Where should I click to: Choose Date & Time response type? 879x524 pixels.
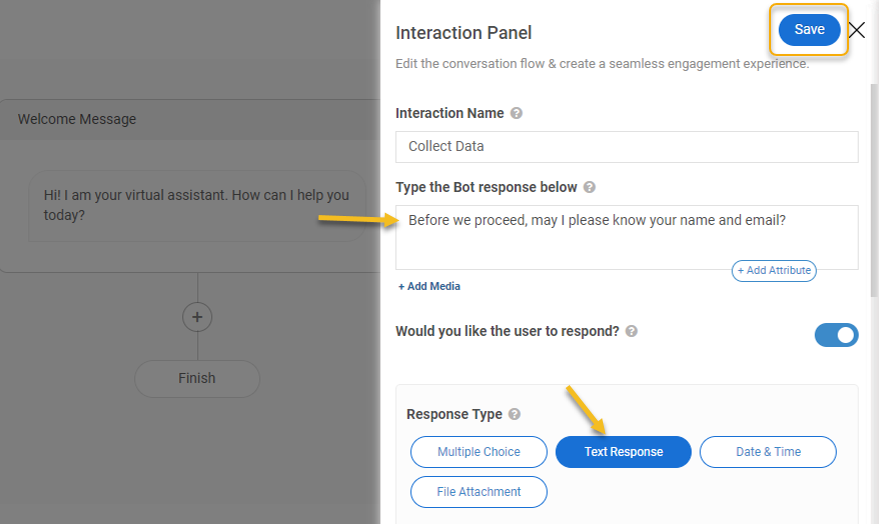(768, 452)
